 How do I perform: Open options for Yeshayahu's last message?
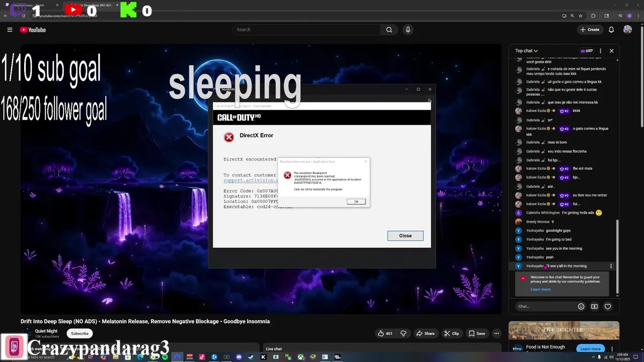(x=611, y=266)
